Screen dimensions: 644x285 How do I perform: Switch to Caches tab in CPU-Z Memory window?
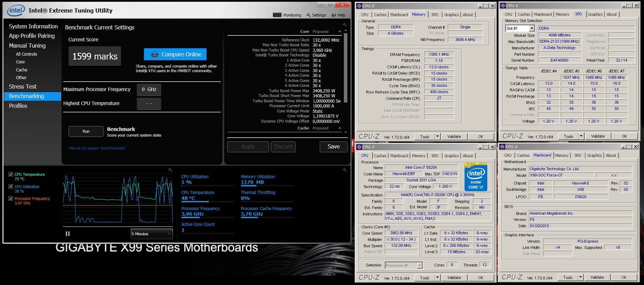tap(380, 15)
